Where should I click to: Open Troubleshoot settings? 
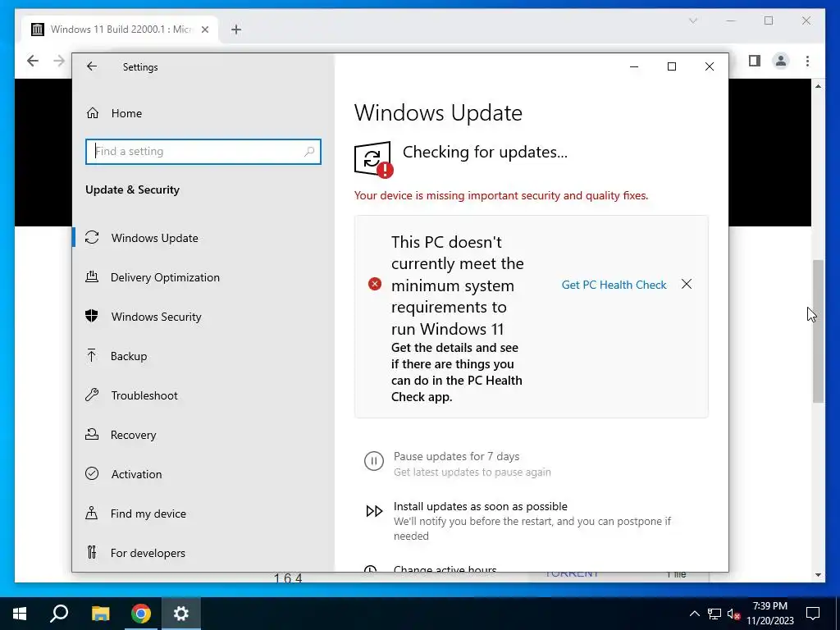click(144, 395)
